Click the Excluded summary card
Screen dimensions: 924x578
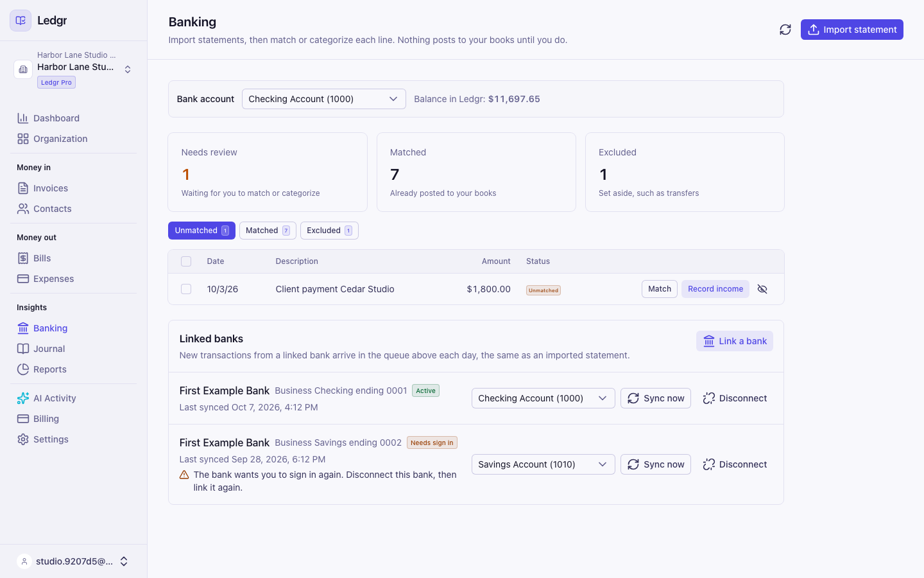[x=685, y=172]
